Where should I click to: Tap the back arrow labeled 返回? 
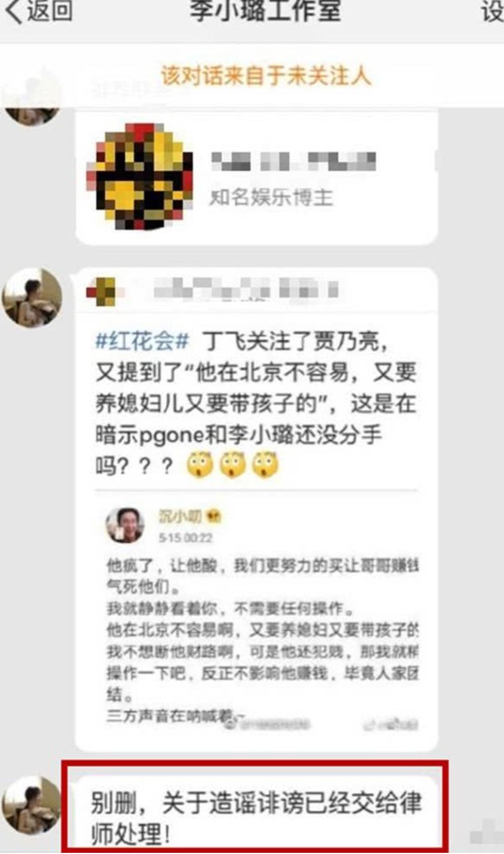coord(39,12)
